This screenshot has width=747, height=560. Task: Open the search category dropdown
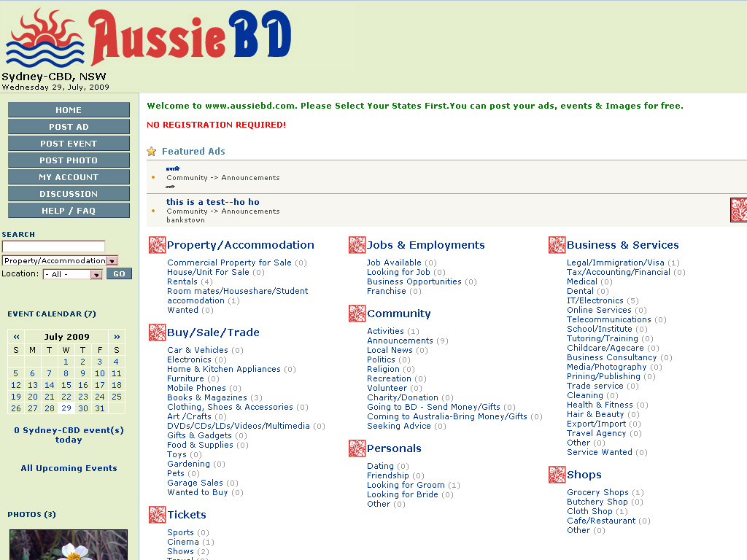112,260
